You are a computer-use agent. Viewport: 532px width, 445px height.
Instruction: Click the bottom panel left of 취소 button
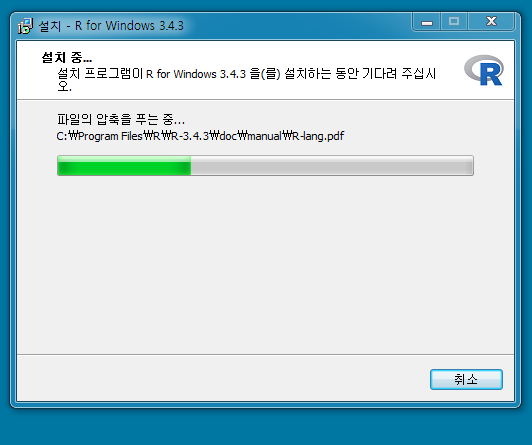[x=221, y=378]
